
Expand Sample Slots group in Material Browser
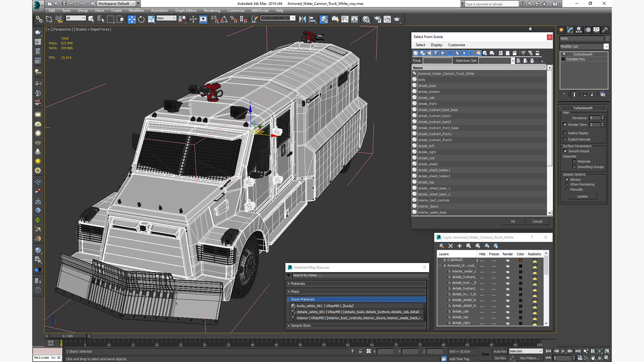288,326
